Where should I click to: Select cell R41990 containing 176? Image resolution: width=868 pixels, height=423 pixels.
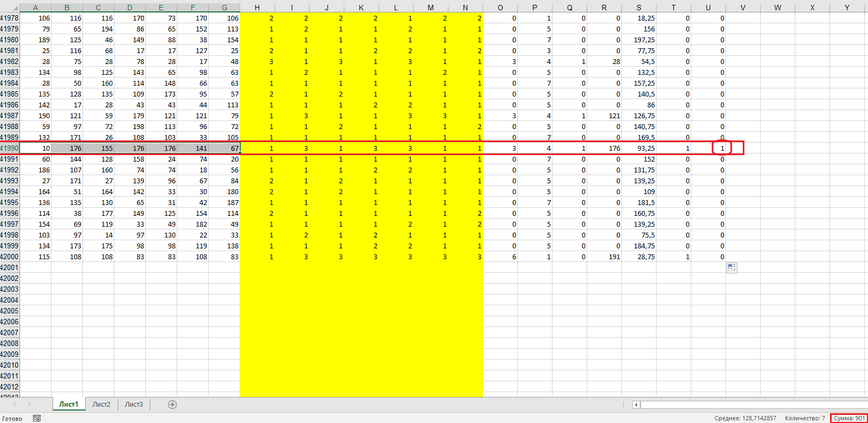click(x=604, y=148)
